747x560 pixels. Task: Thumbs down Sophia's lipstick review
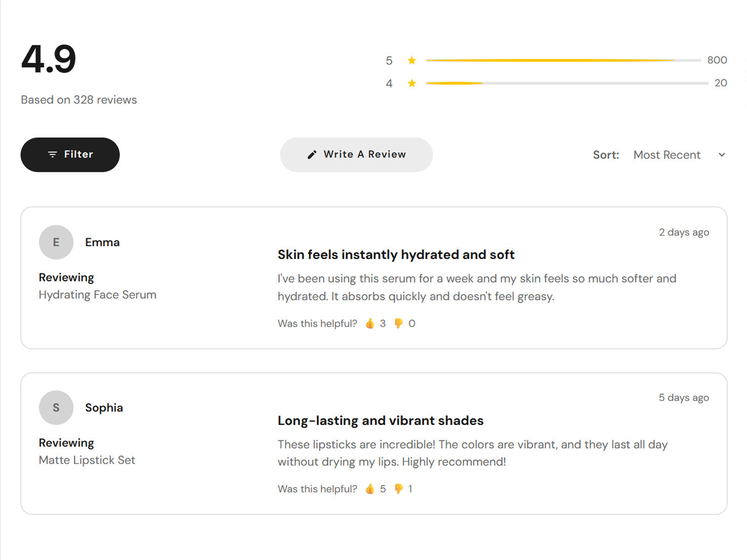[399, 489]
